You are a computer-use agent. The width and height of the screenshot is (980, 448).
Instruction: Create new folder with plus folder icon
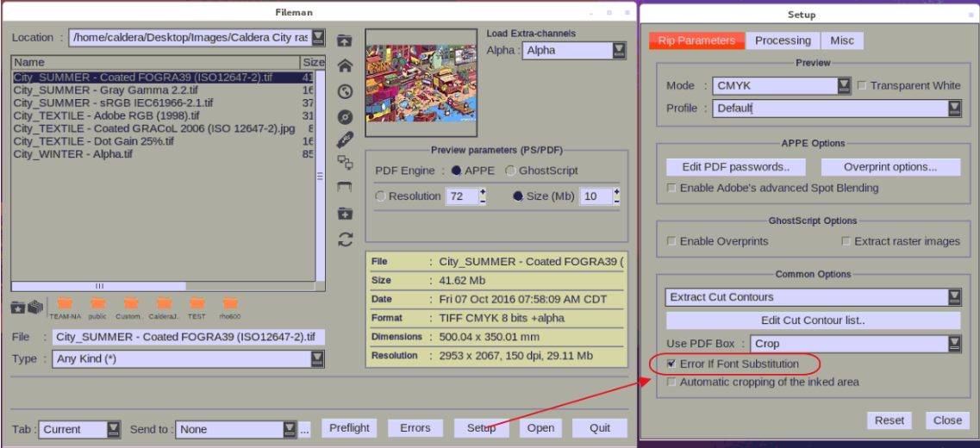[345, 214]
